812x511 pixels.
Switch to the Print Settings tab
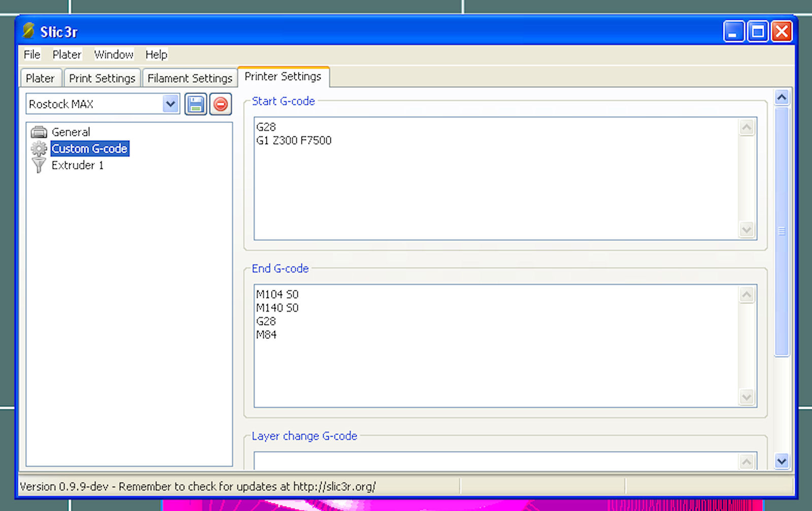click(102, 78)
